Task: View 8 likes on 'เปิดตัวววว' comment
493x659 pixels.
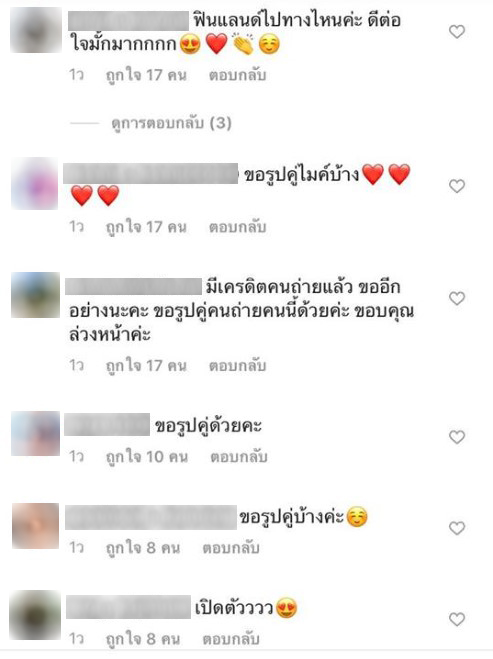Action: coord(143,639)
